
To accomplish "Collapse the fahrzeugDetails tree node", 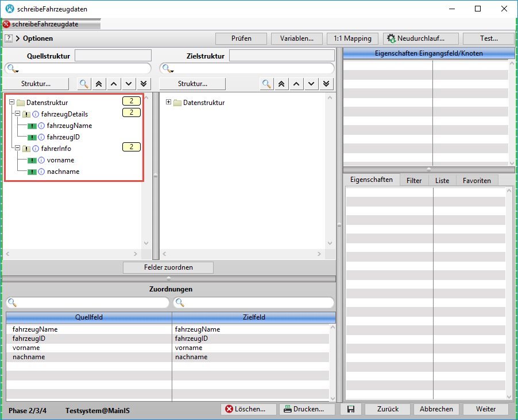I will [17, 114].
